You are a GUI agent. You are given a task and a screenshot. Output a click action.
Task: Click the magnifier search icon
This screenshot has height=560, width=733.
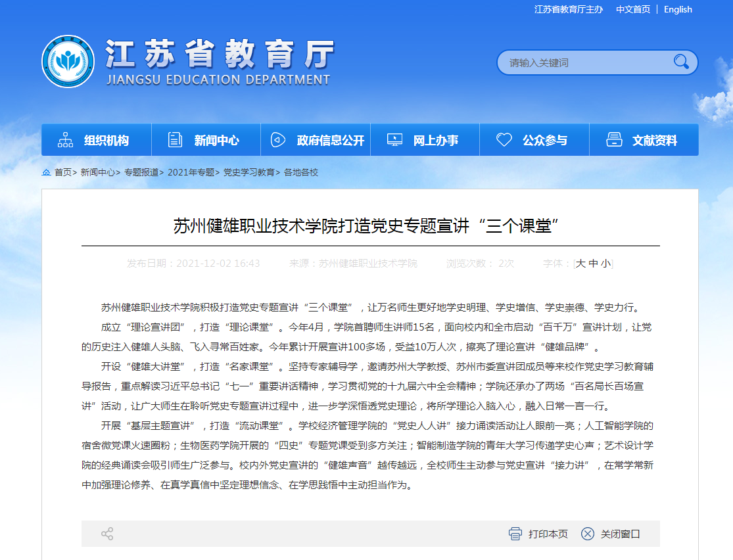(681, 62)
